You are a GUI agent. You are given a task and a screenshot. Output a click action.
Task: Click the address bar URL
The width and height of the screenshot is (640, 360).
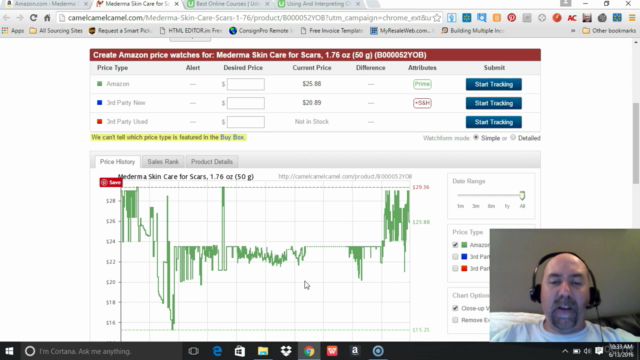249,18
